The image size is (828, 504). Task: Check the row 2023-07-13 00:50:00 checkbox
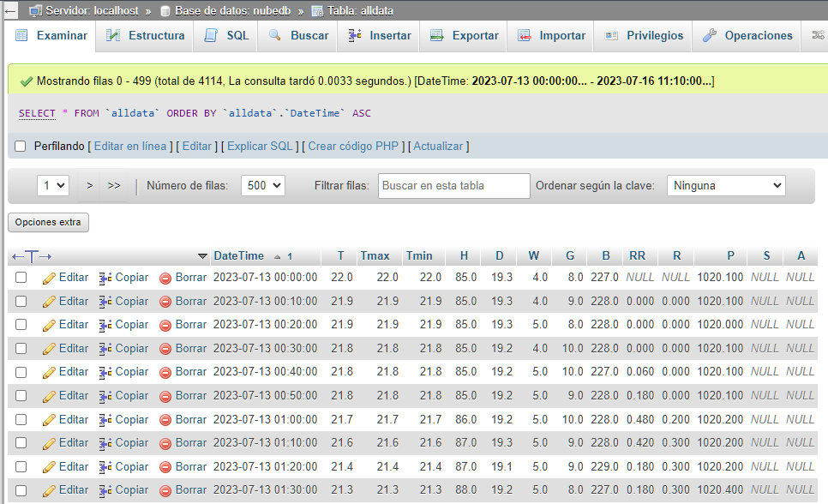[x=21, y=396]
